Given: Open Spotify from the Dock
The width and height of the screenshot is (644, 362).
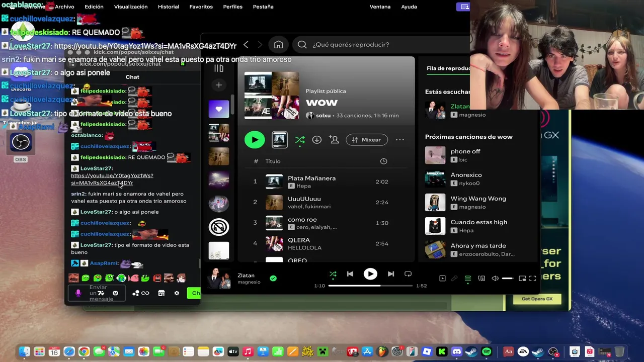Looking at the screenshot, I should 487,352.
